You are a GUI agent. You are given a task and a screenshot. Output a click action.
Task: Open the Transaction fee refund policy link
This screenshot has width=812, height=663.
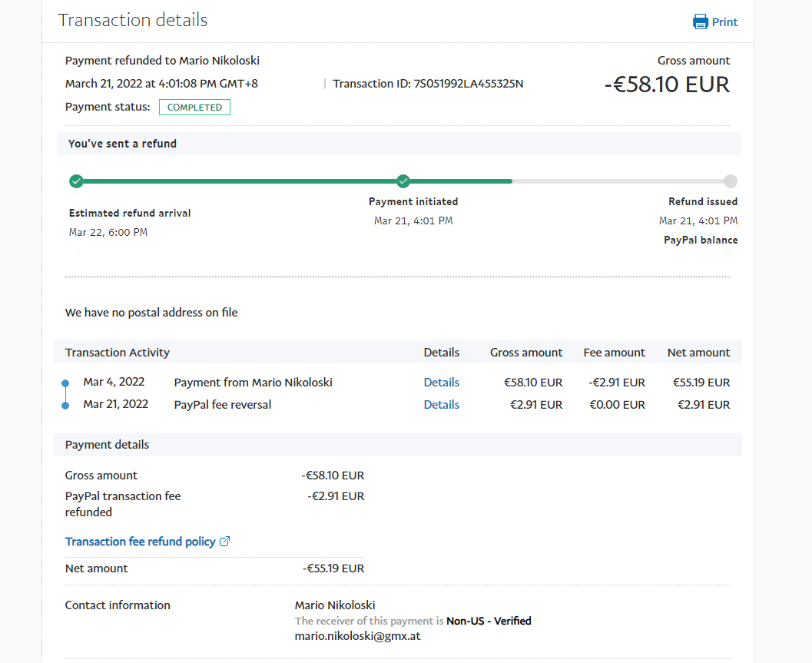pyautogui.click(x=140, y=542)
